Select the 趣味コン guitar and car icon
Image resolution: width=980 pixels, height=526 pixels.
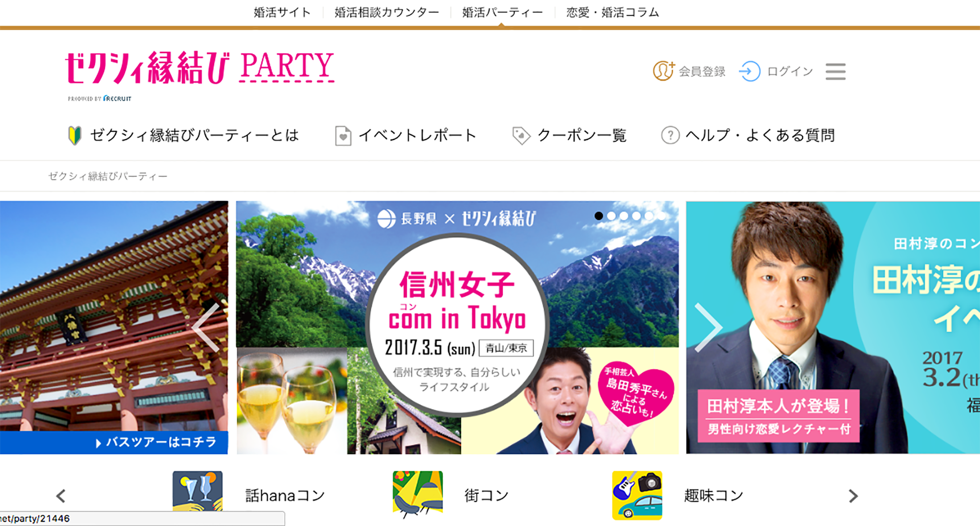pos(637,495)
